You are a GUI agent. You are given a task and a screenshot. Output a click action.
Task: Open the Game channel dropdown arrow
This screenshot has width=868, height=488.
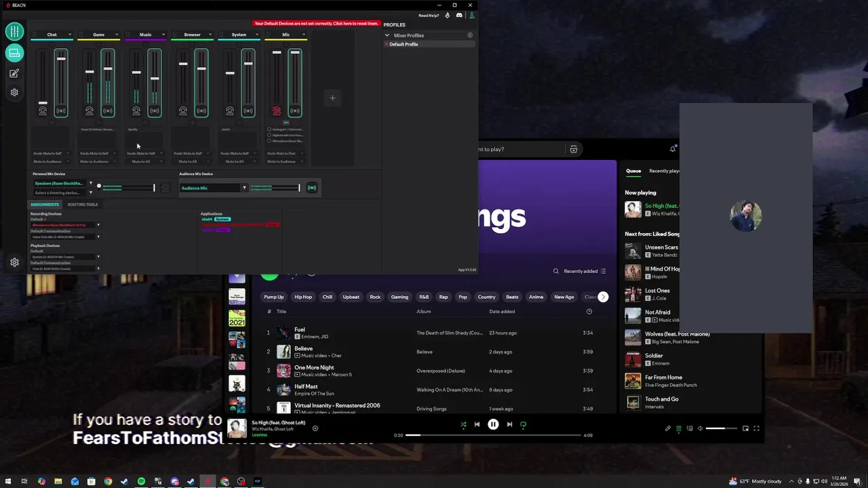[x=117, y=35]
